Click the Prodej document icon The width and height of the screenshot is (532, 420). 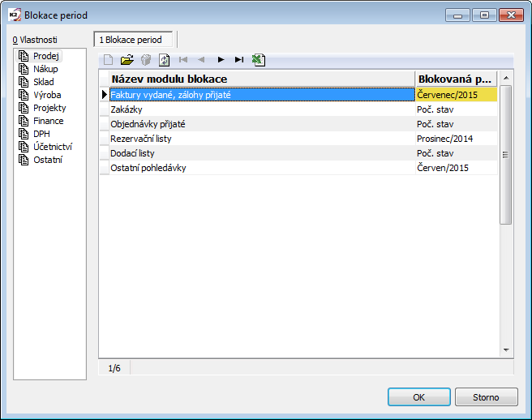coord(24,56)
